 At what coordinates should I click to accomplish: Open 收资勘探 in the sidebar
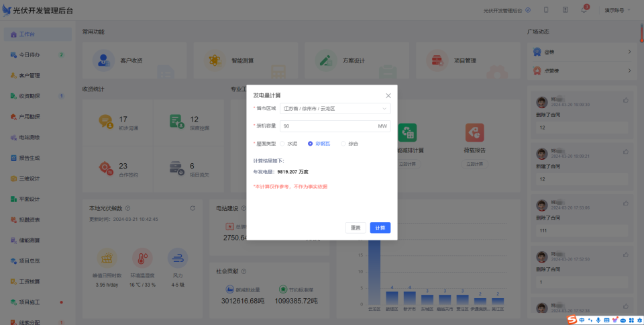pyautogui.click(x=38, y=96)
